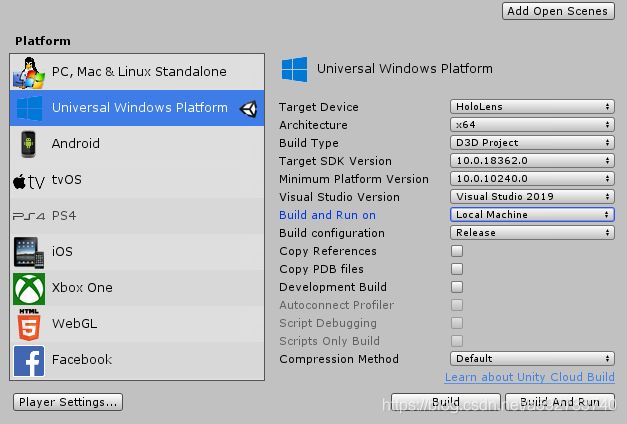This screenshot has height=424, width=627.
Task: Toggle the Development Build checkbox
Action: click(457, 287)
